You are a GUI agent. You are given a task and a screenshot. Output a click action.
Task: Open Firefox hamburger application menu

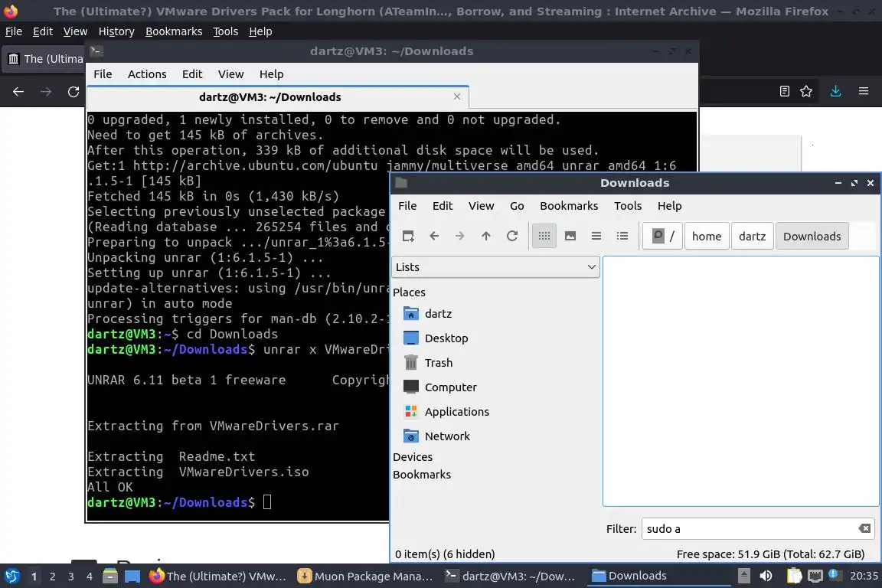tap(864, 91)
